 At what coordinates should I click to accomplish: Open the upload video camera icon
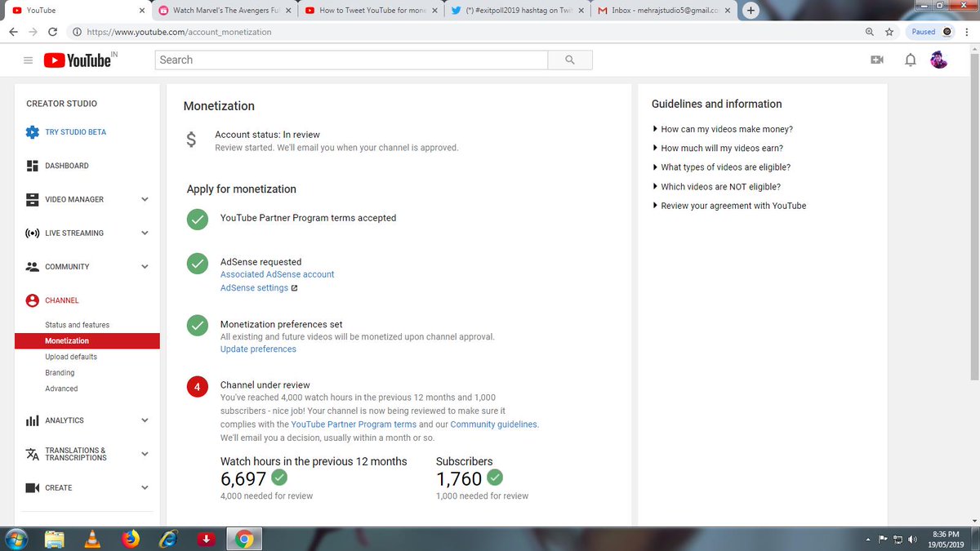(x=877, y=60)
